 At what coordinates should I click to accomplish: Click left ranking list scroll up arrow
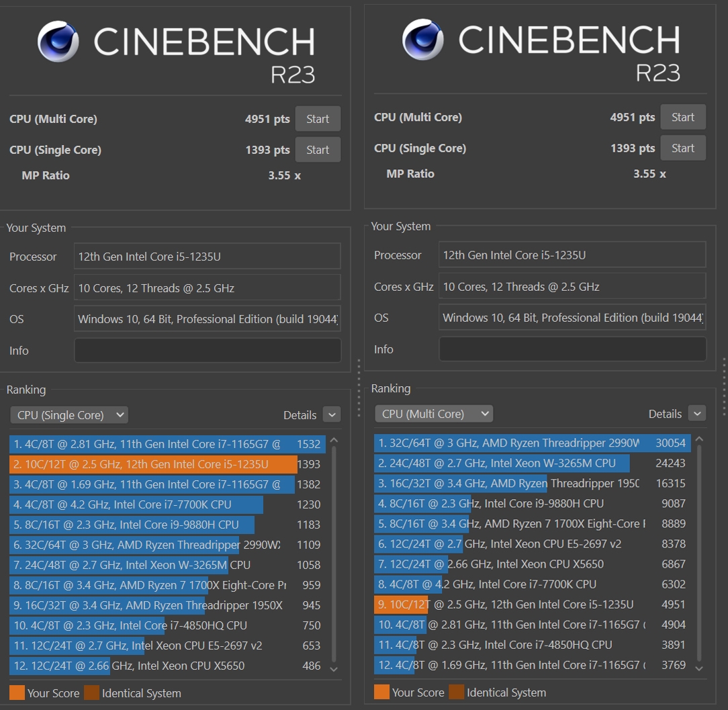coord(334,440)
